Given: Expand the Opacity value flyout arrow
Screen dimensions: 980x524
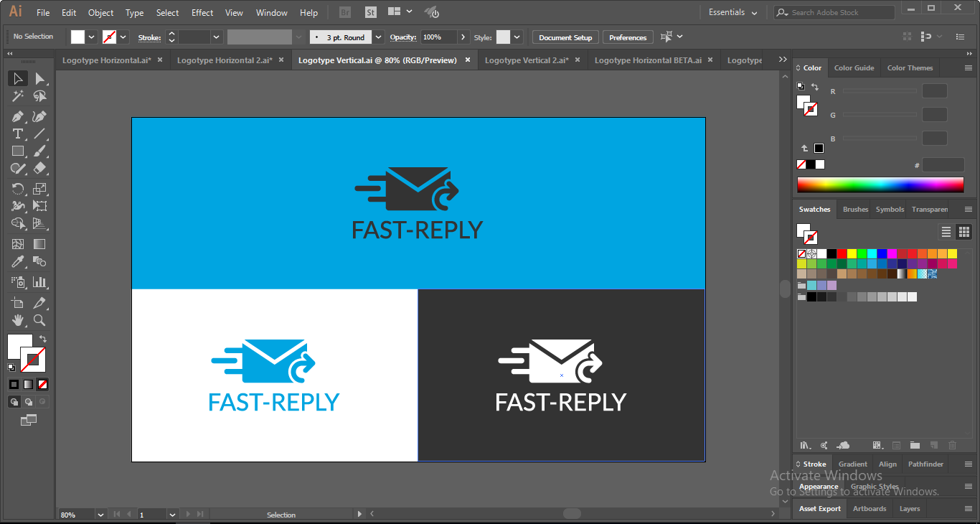Looking at the screenshot, I should tap(463, 37).
